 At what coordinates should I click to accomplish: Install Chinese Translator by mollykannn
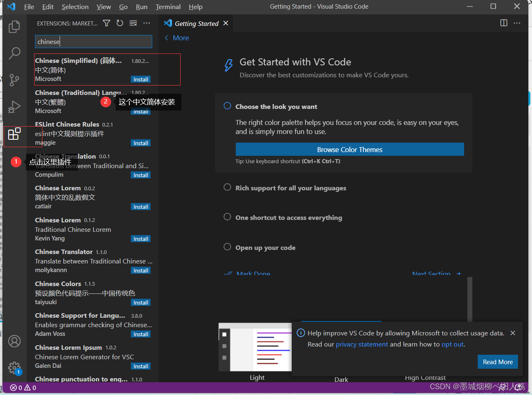click(141, 270)
